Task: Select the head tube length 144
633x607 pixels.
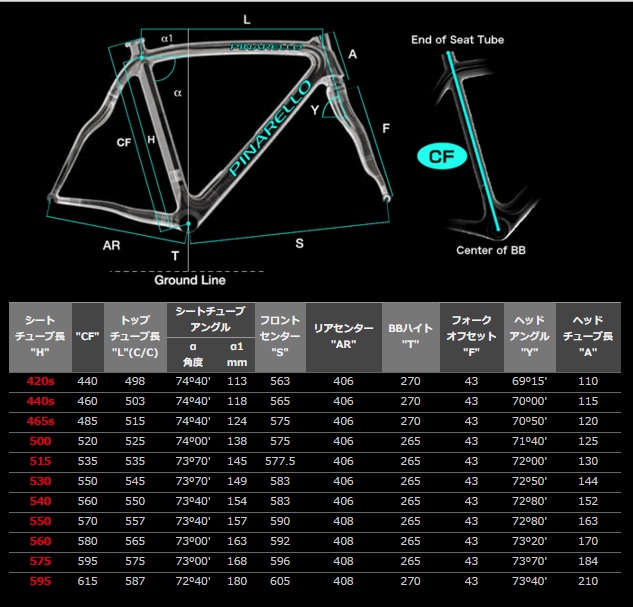Action: (x=588, y=481)
